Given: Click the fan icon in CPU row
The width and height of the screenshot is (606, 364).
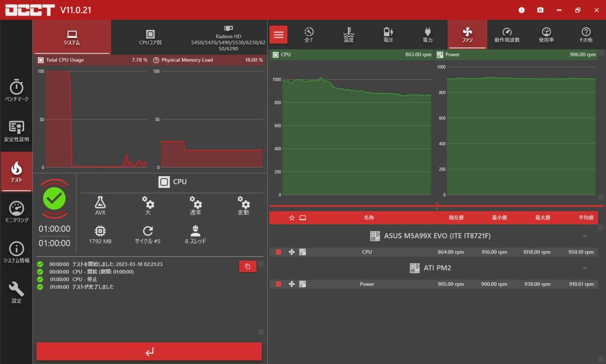Looking at the screenshot, I should (x=291, y=252).
